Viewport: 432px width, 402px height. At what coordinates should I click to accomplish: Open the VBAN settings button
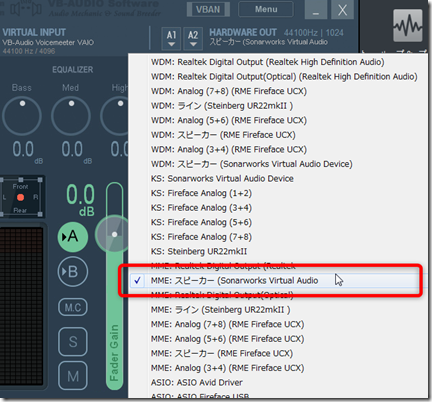coord(208,9)
